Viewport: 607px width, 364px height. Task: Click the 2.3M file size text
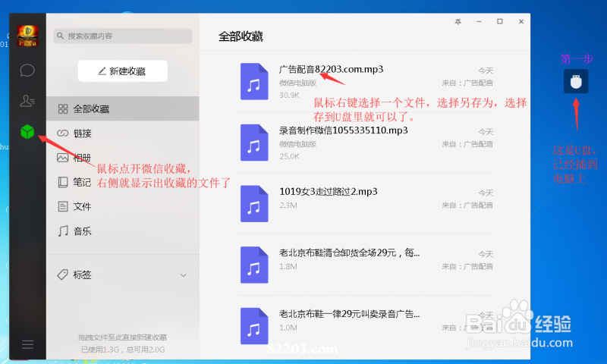tap(288, 206)
